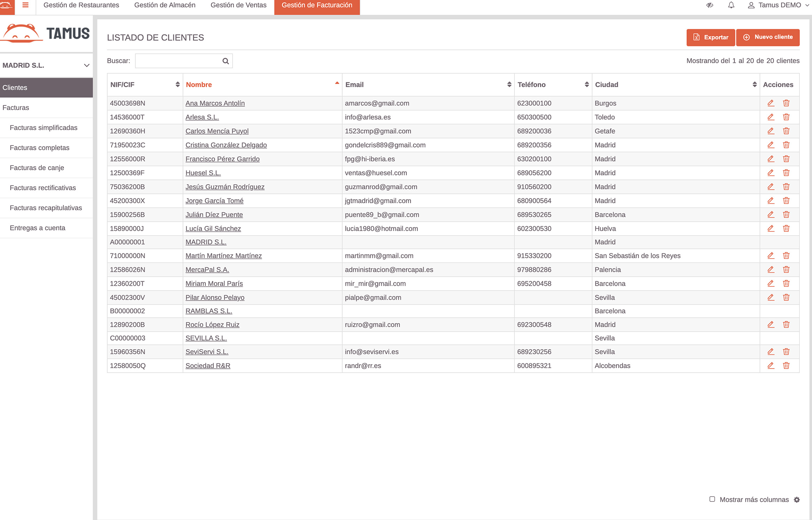Delete the Sociedad R&R client
Screen dimensions: 812x520
[786, 366]
